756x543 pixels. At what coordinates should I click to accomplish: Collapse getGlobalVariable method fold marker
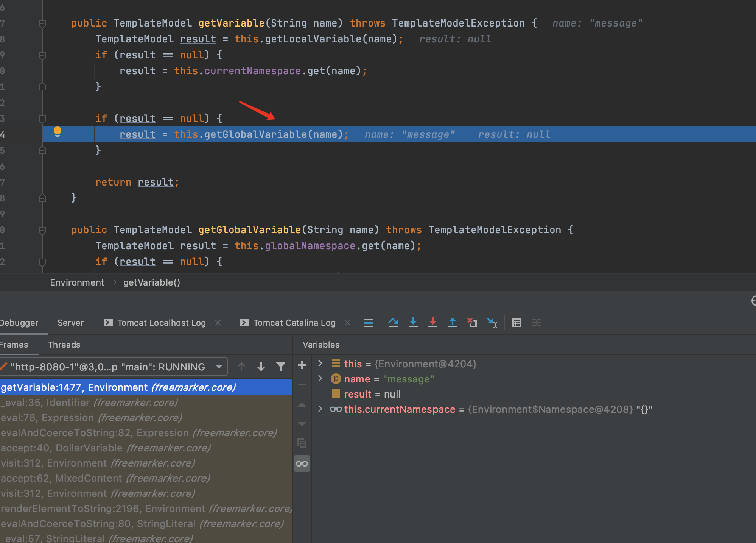tap(42, 230)
